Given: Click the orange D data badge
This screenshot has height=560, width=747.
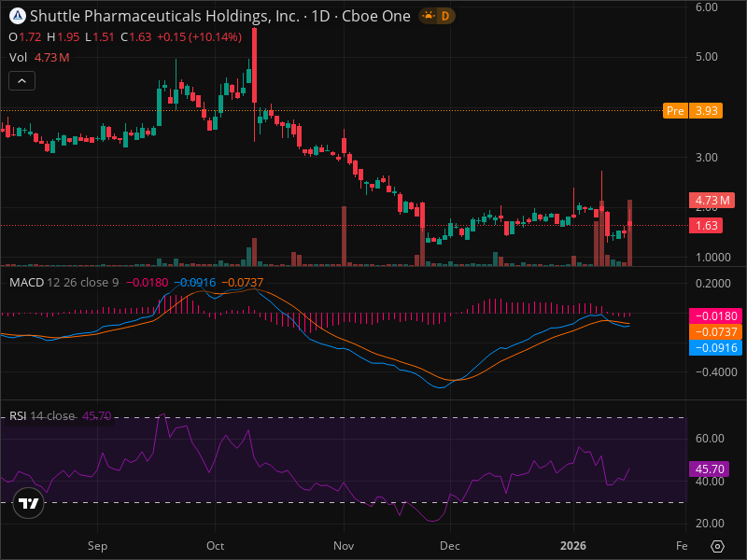Looking at the screenshot, I should [445, 16].
